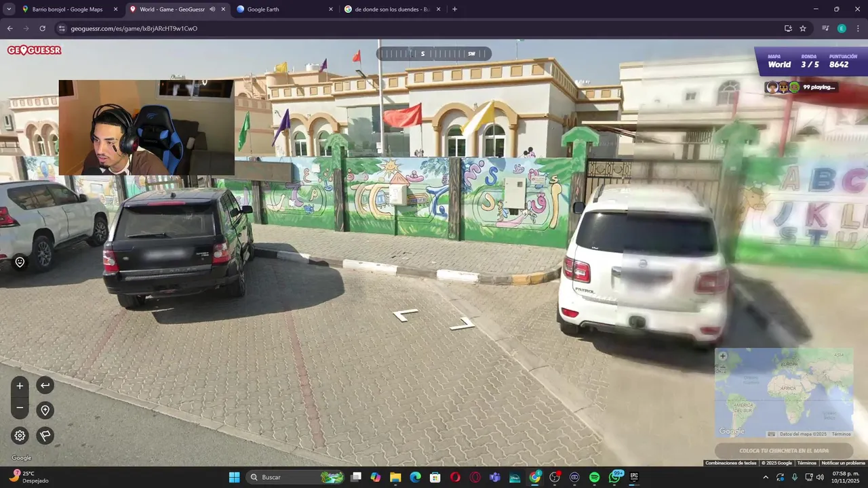Go forward in browser history
This screenshot has width=868, height=488.
(x=26, y=28)
